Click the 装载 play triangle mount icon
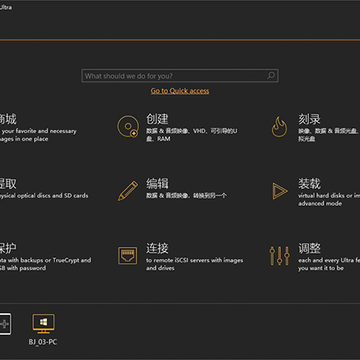The image size is (360, 360). (x=280, y=191)
